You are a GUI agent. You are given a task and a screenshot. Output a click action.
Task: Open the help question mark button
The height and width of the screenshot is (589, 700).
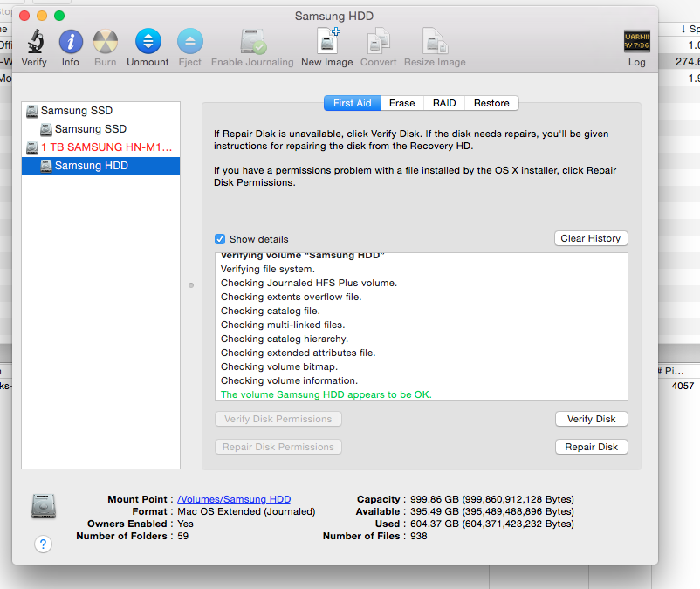point(43,544)
